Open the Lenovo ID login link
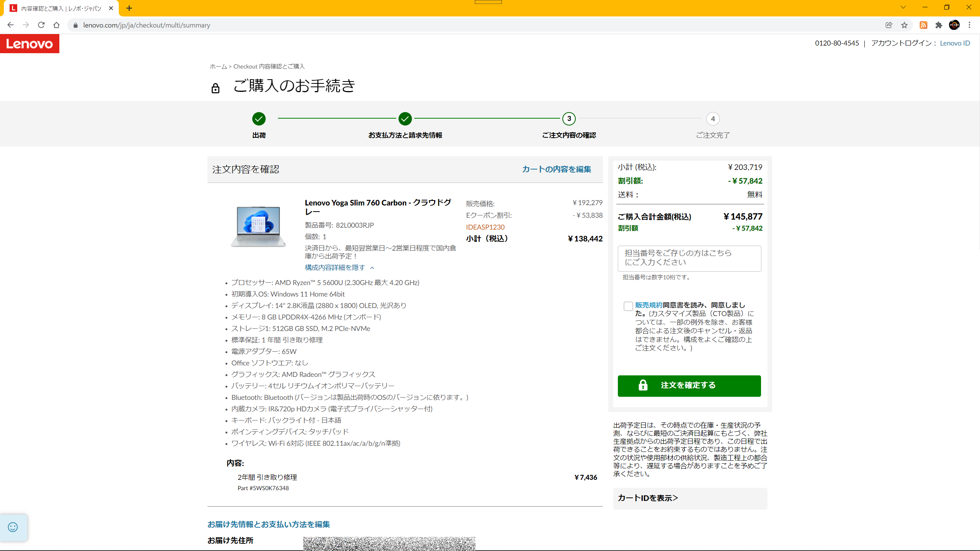 [x=955, y=43]
